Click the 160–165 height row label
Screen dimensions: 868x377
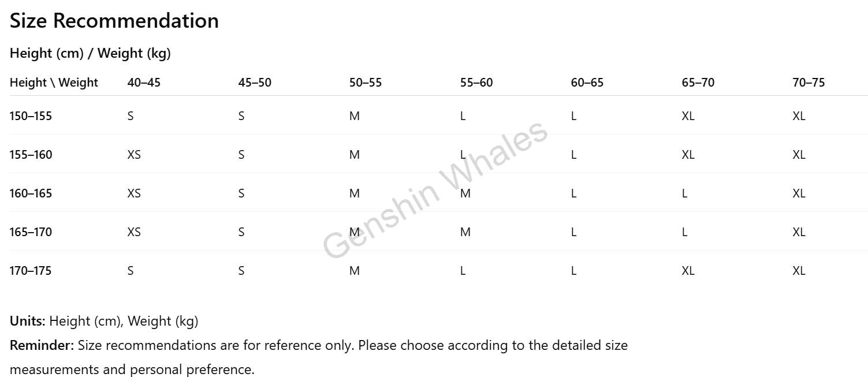click(x=31, y=193)
